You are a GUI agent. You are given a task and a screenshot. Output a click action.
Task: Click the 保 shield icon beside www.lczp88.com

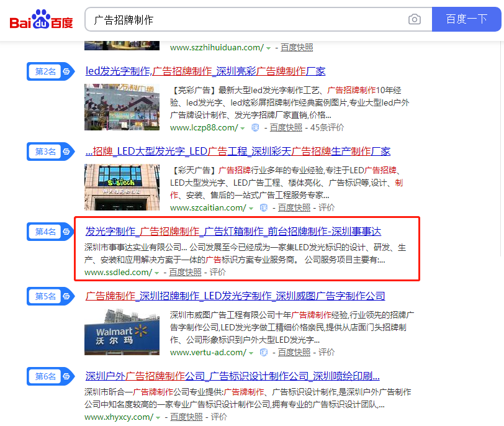255,128
